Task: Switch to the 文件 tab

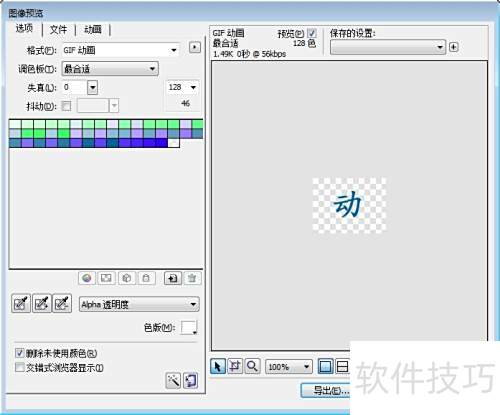Action: tap(58, 30)
